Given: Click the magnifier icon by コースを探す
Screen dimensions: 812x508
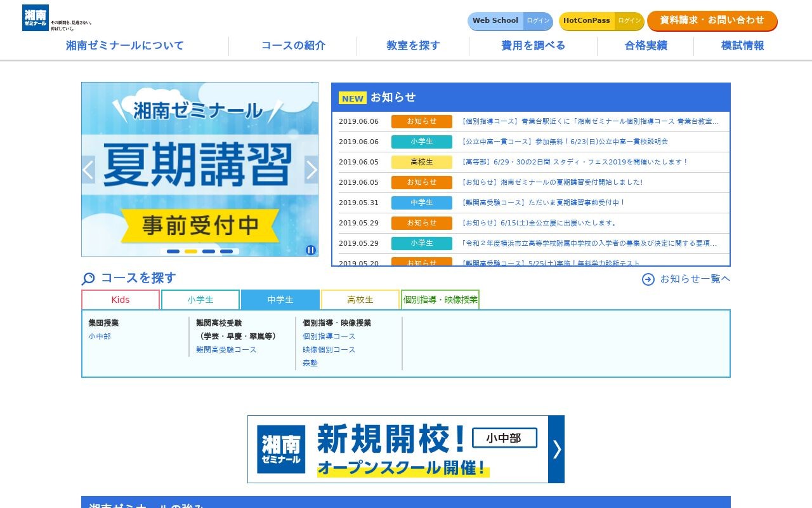Looking at the screenshot, I should (88, 279).
